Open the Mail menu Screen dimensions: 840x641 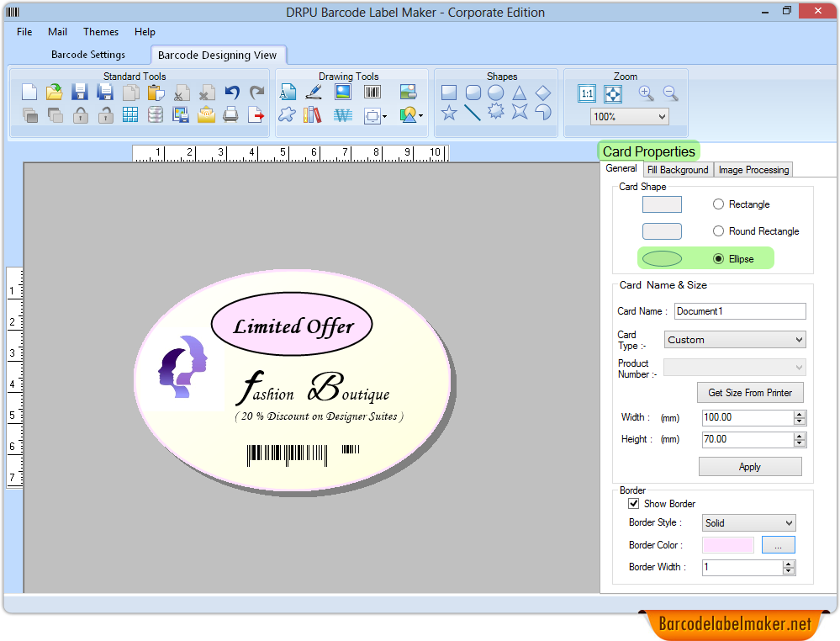click(x=57, y=32)
